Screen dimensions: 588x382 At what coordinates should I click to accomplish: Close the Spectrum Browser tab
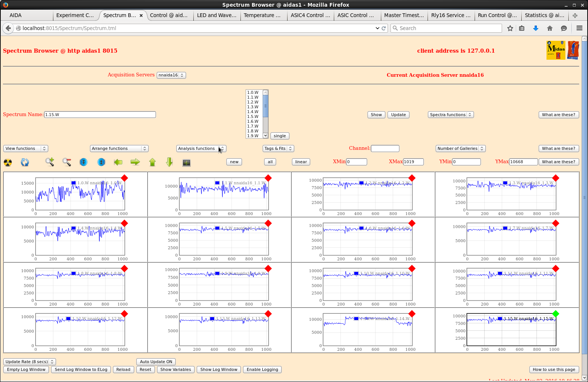(141, 16)
